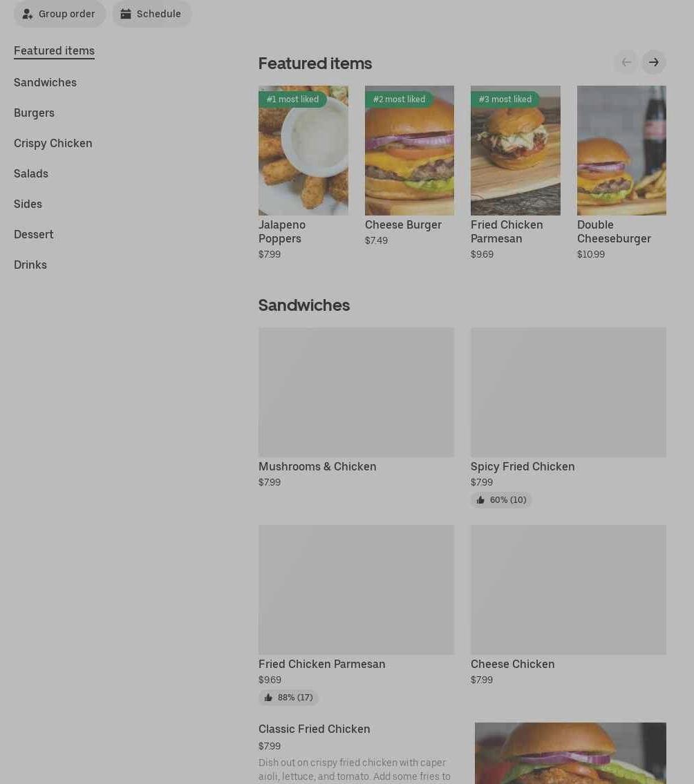Open the Dessert category
The image size is (694, 784).
pos(33,234)
